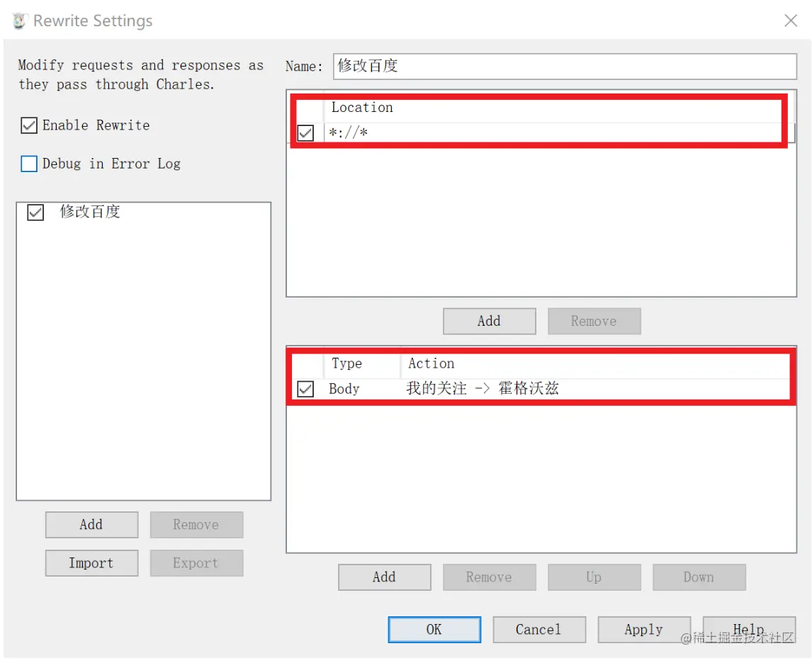Click the Export button
This screenshot has width=812, height=663.
tap(196, 563)
